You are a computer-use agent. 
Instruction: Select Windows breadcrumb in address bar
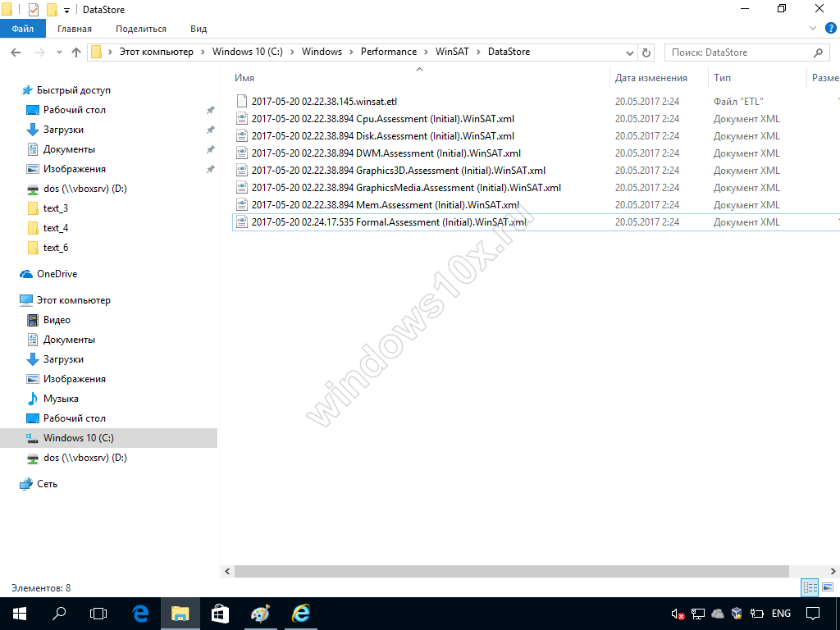point(322,52)
